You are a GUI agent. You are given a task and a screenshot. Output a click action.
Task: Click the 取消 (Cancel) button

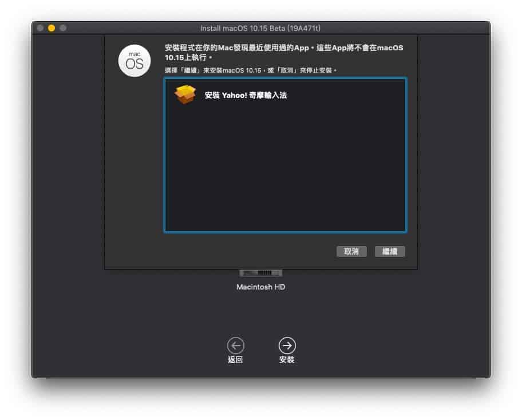pos(351,251)
